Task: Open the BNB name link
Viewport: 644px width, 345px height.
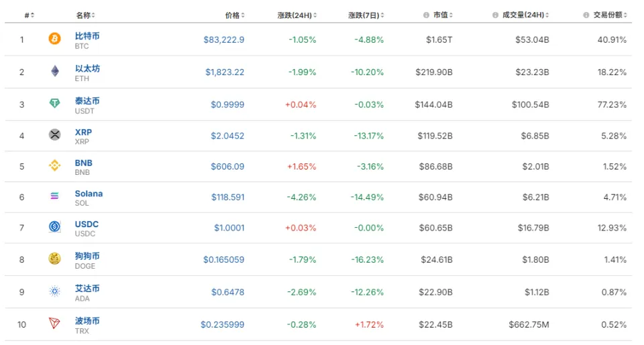Action: tap(83, 163)
